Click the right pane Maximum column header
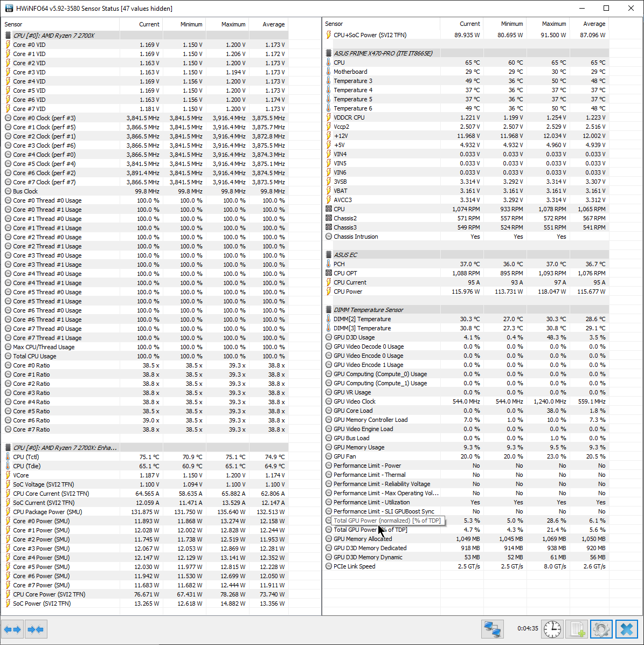The image size is (644, 645). tap(548, 24)
